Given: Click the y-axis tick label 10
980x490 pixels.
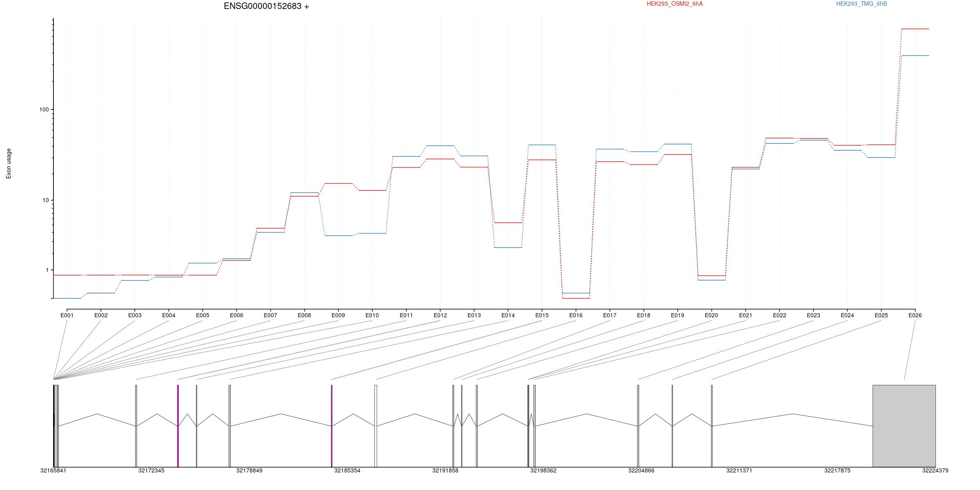Looking at the screenshot, I should tap(45, 200).
